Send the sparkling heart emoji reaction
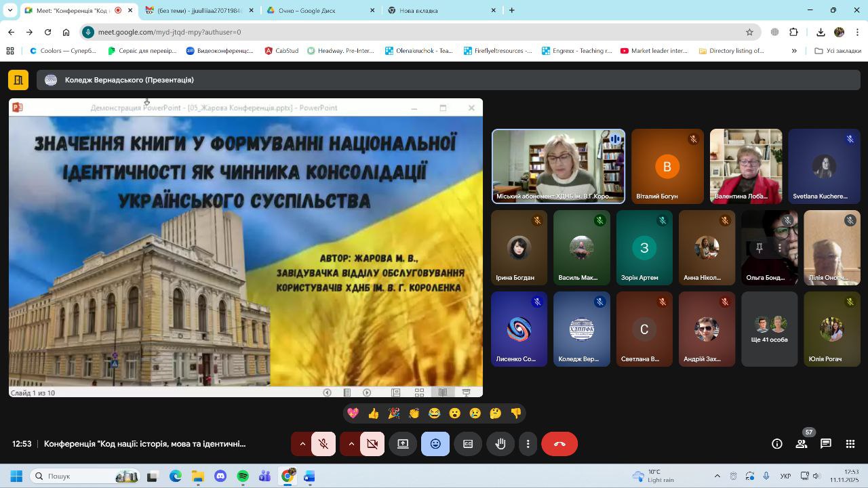Viewport: 868px width, 488px height. click(x=353, y=413)
